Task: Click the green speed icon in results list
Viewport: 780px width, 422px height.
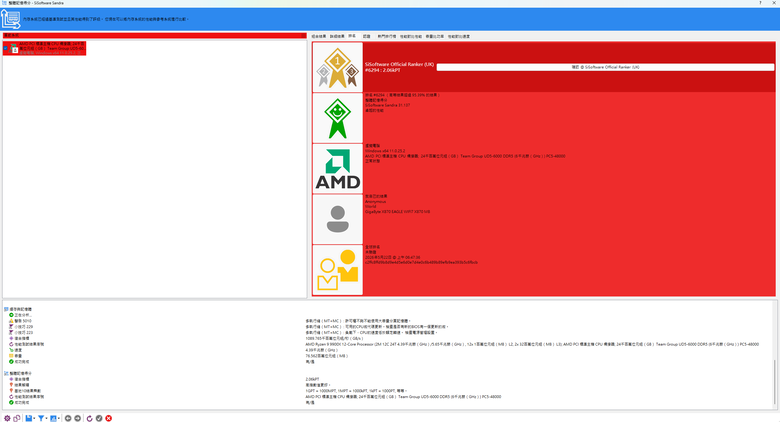Action: pos(11,350)
